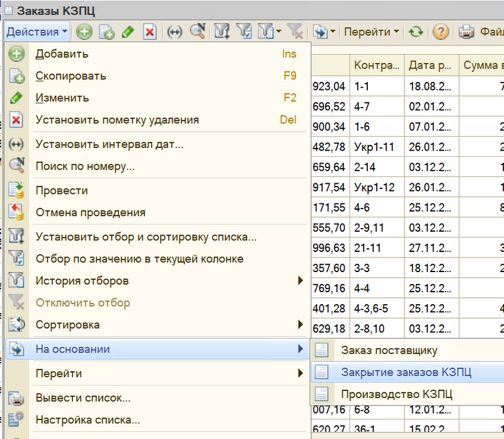
Task: Click cell 2-8,10 in table
Action: coord(377,329)
